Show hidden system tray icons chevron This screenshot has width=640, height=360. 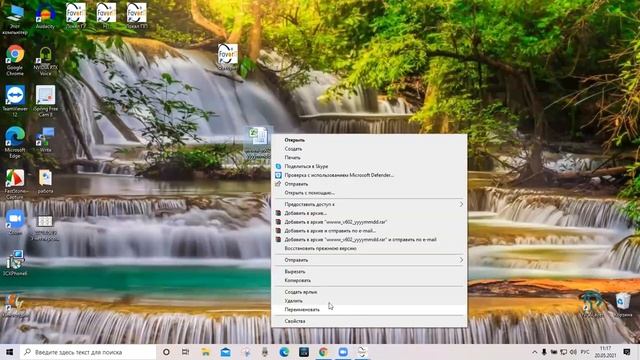(534, 352)
